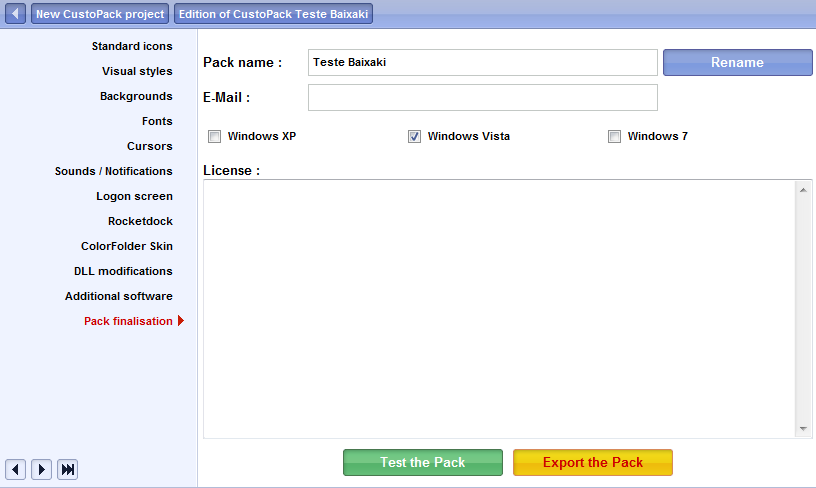Focus the Pack name text field
Screen dimensions: 816x488
tap(483, 62)
